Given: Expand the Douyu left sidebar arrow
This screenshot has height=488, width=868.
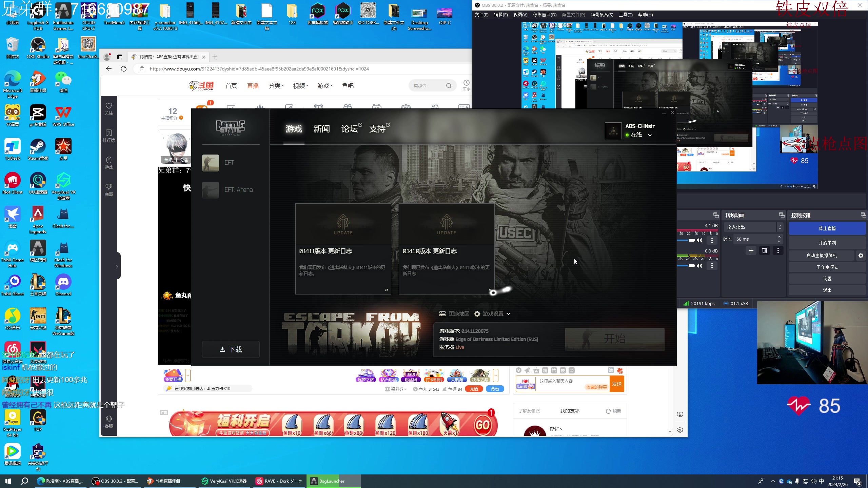Looking at the screenshot, I should (x=117, y=266).
